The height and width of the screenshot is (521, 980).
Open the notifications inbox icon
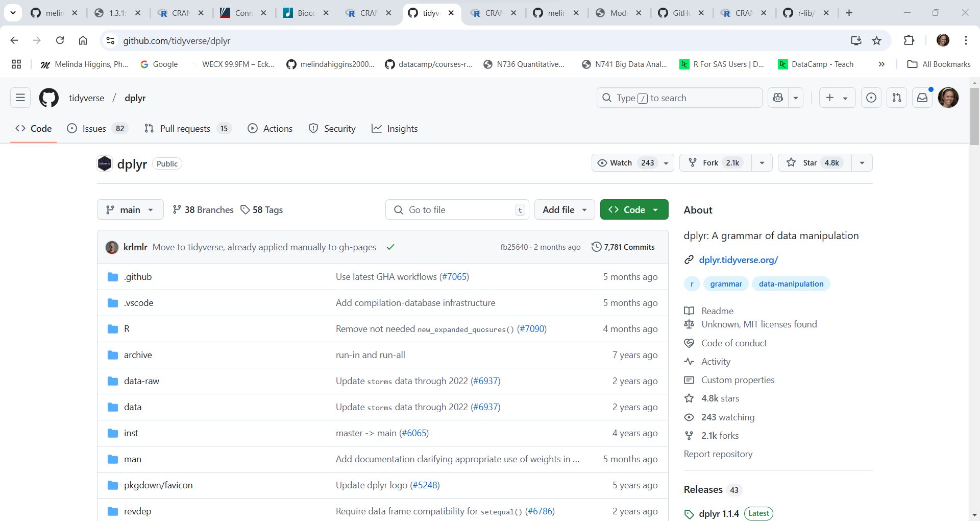tap(922, 98)
